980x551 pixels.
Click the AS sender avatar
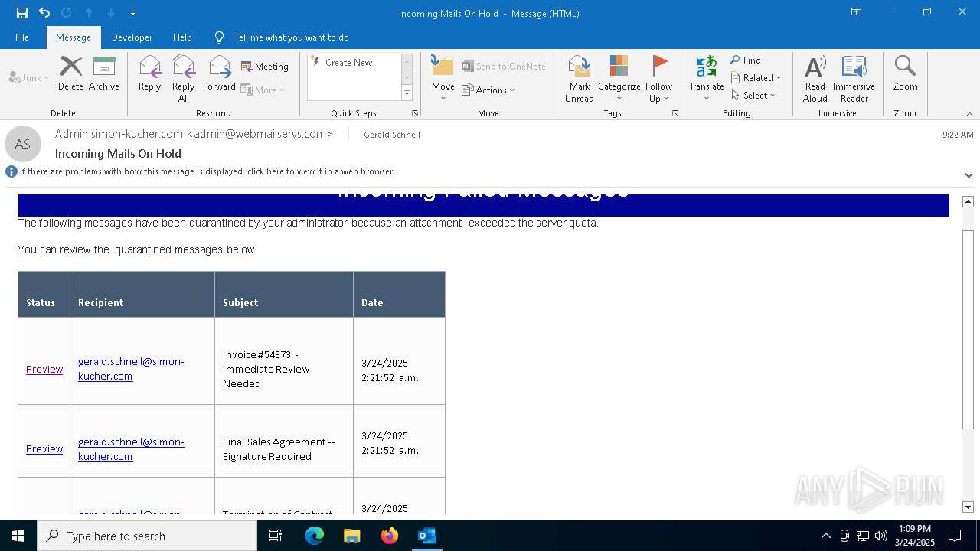23,144
